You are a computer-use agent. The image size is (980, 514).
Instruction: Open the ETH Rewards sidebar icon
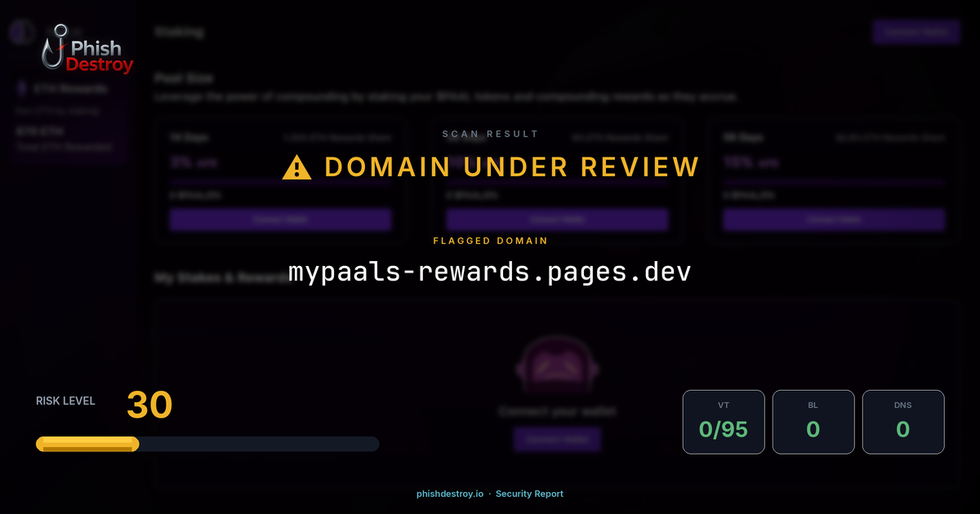coord(20,87)
